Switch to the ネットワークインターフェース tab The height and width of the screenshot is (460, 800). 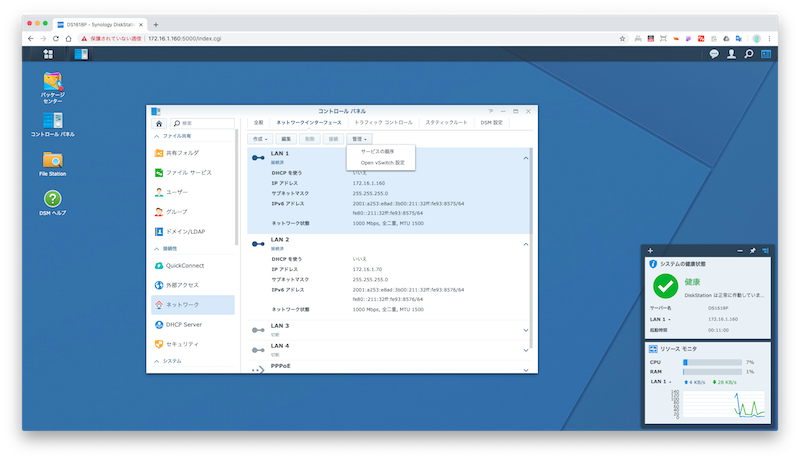pyautogui.click(x=309, y=123)
